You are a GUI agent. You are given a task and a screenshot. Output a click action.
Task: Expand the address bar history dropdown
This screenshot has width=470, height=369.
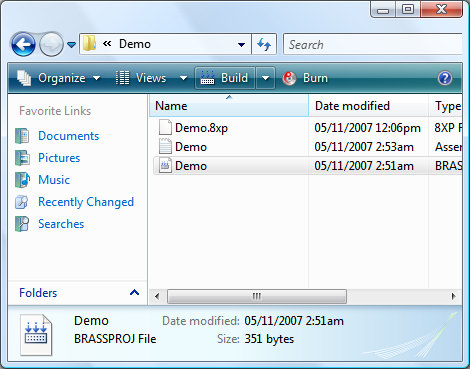pyautogui.click(x=242, y=44)
